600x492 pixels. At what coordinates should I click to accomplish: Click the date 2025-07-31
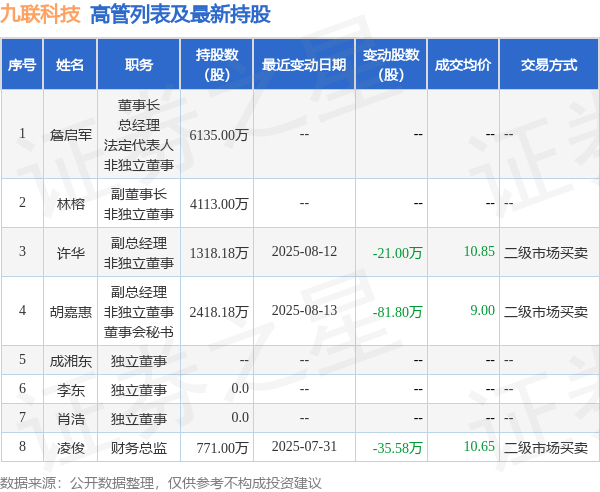pyautogui.click(x=304, y=446)
